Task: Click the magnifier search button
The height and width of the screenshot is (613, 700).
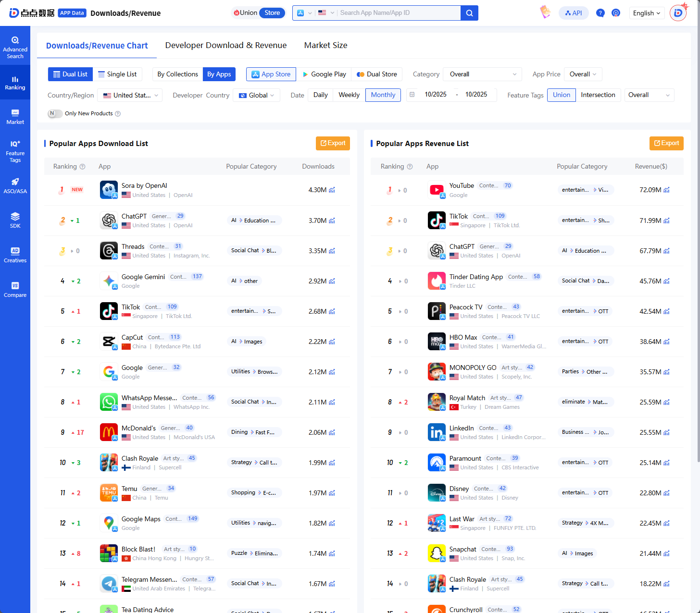Action: click(469, 13)
